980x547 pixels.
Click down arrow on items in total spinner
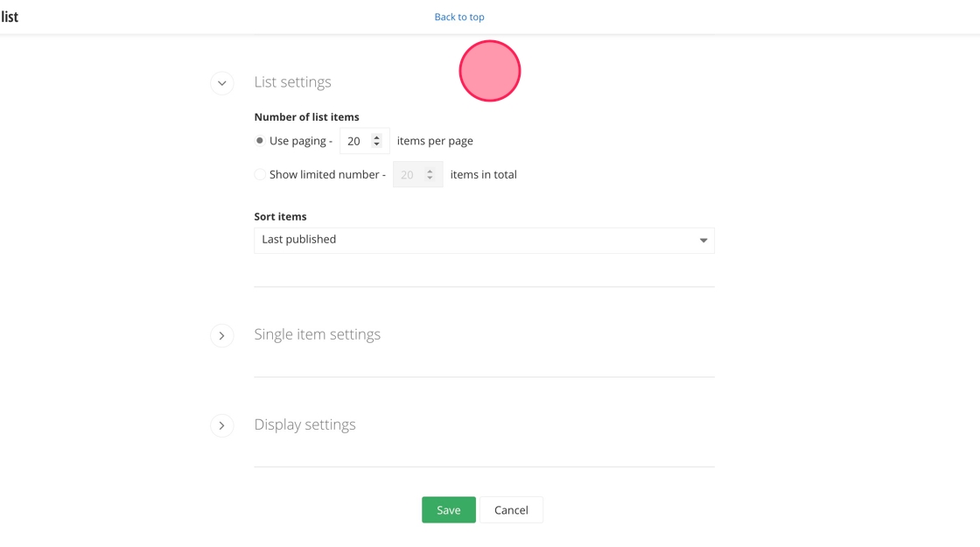(430, 179)
